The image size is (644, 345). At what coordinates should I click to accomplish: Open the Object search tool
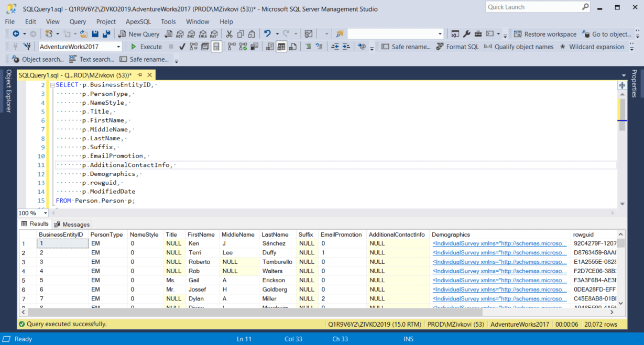click(x=42, y=59)
